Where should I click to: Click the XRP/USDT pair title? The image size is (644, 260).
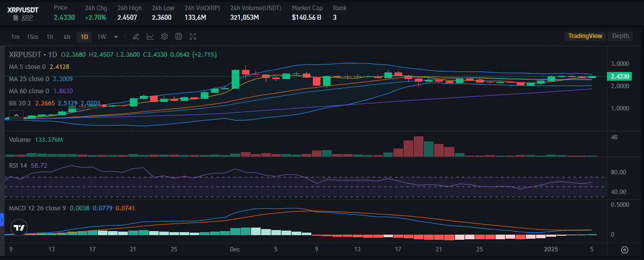(x=23, y=10)
